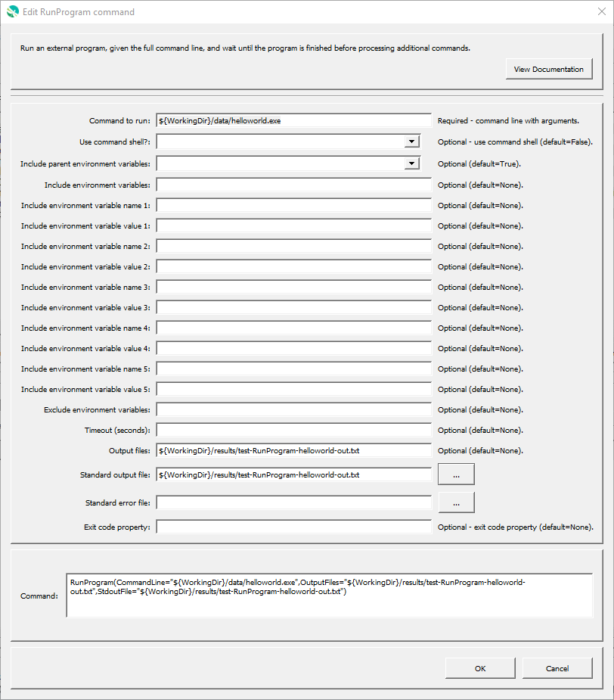Click the 'Command to run:' label

(119, 120)
